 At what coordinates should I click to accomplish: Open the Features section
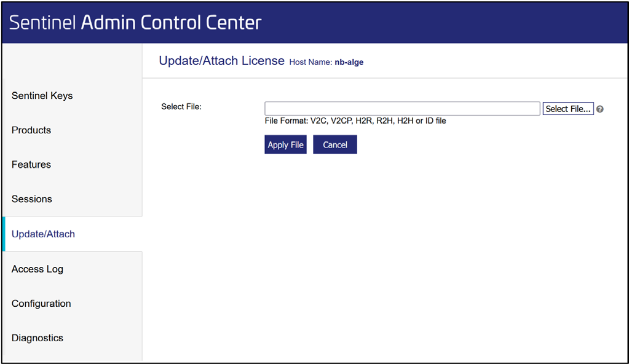pyautogui.click(x=31, y=165)
